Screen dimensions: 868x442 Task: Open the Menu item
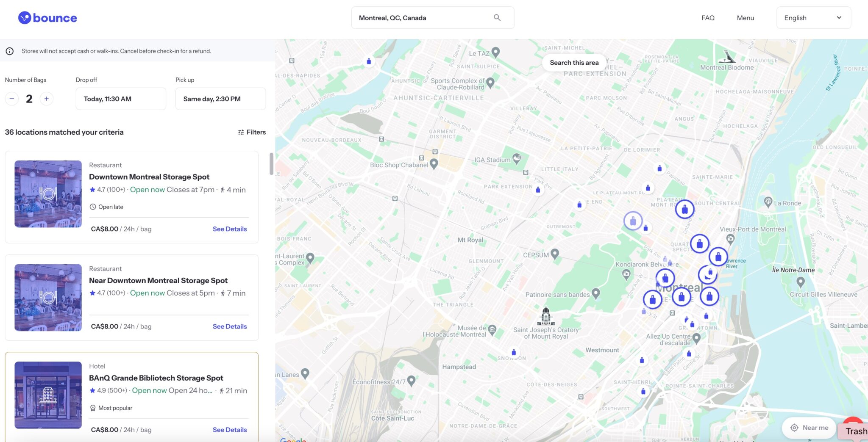click(745, 18)
